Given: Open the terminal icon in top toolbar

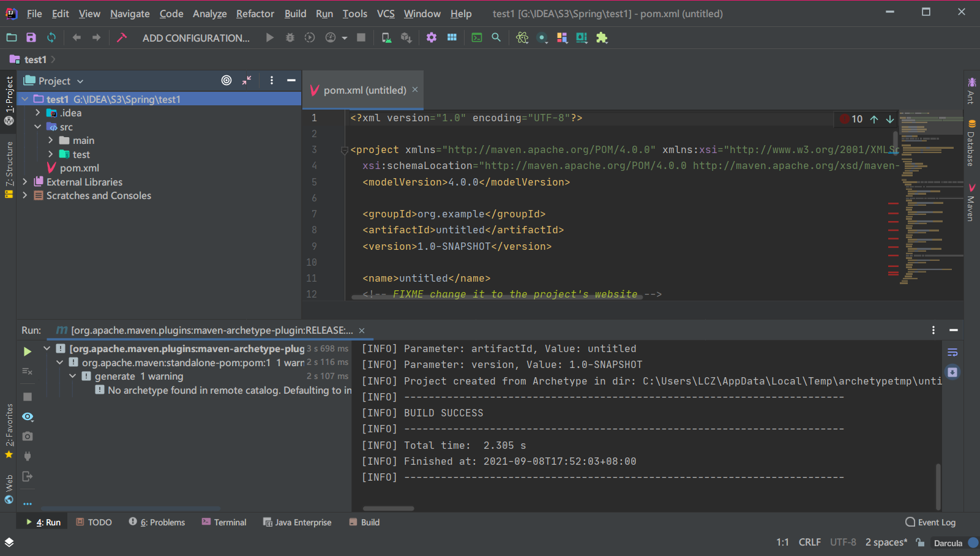Looking at the screenshot, I should tap(477, 37).
